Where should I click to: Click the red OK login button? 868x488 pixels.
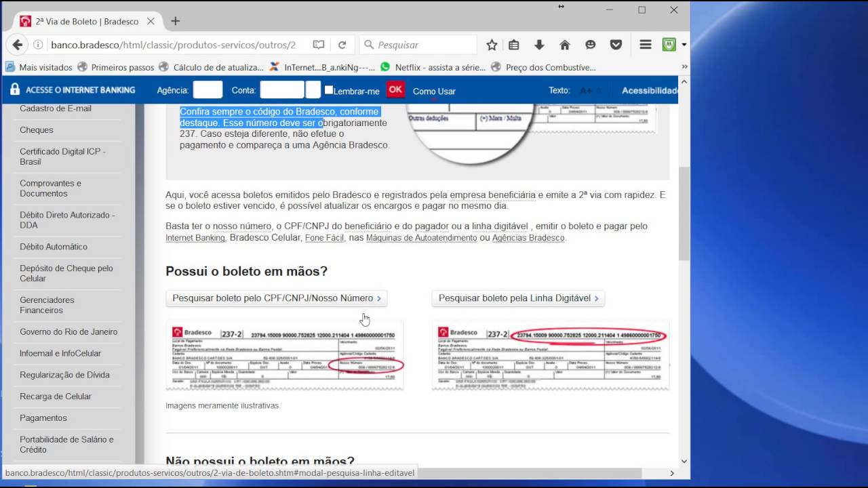point(395,89)
